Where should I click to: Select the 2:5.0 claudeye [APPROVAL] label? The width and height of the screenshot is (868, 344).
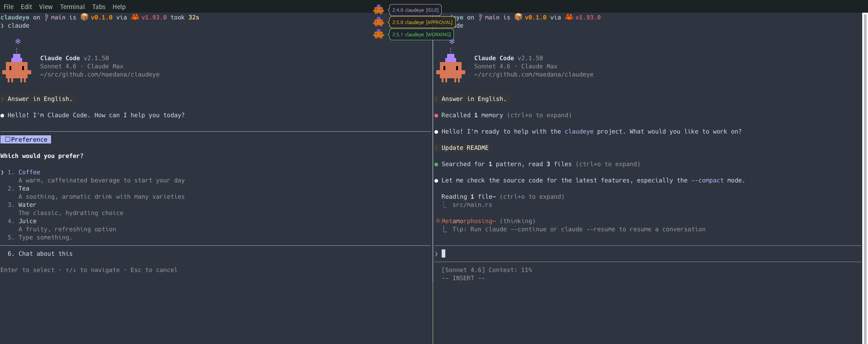pyautogui.click(x=422, y=22)
